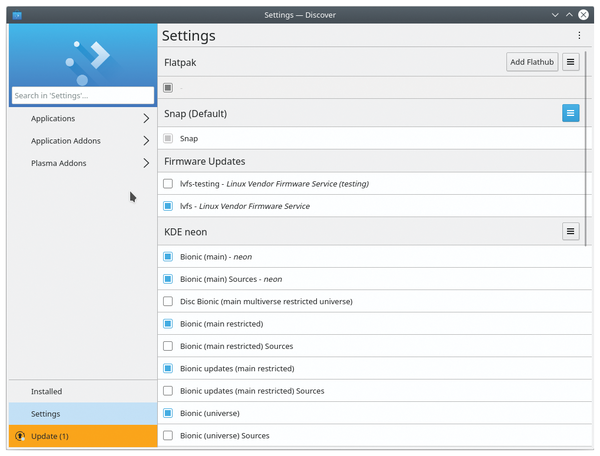Uncheck Bionic updates (main restricted)
600x456 pixels.
[x=168, y=368]
